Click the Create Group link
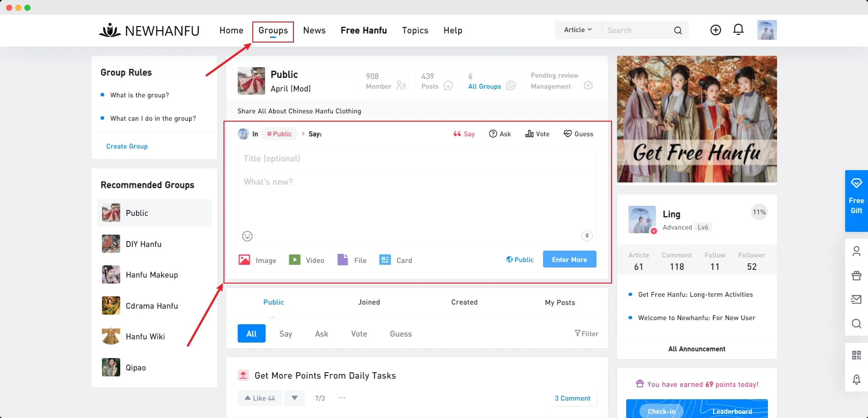868x418 pixels. pyautogui.click(x=127, y=146)
